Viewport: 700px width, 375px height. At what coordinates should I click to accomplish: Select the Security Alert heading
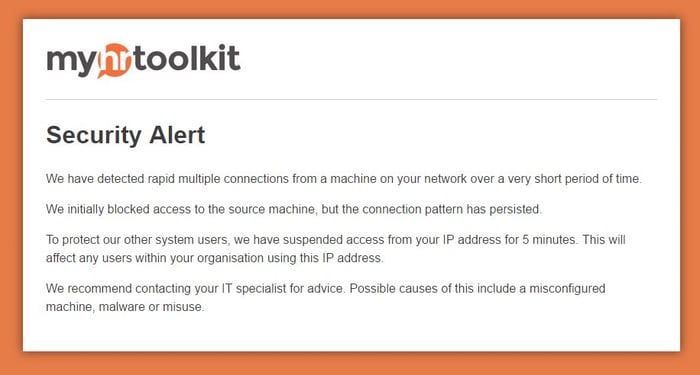tap(125, 135)
